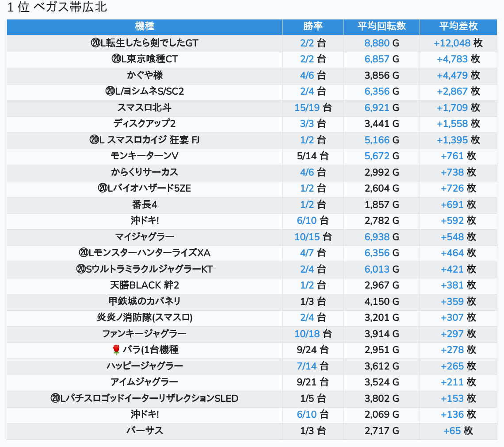
Task: Select the 'モンキーターンV' machine name
Action: pos(144,156)
